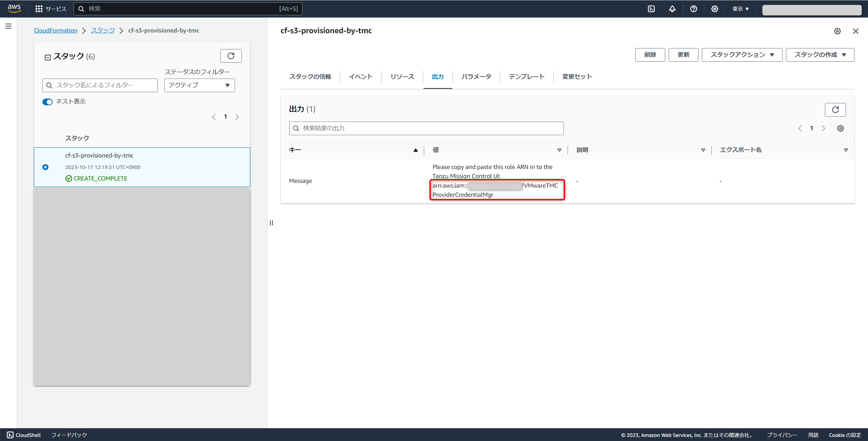
Task: Open the create stack dropdown
Action: click(820, 55)
